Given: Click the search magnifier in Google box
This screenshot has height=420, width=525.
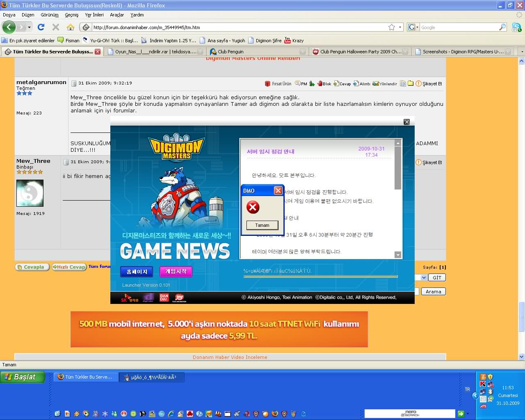Looking at the screenshot, I should point(502,27).
